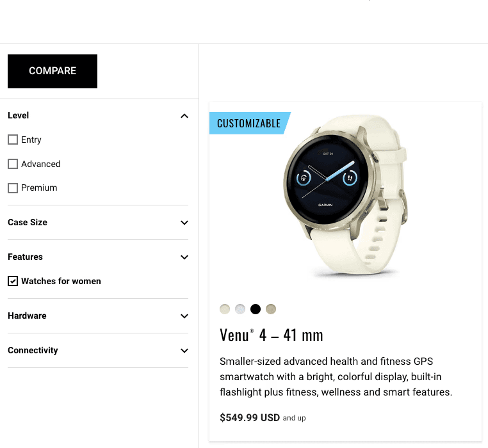The width and height of the screenshot is (488, 448).
Task: Expand the Features filter chevron
Action: click(184, 257)
